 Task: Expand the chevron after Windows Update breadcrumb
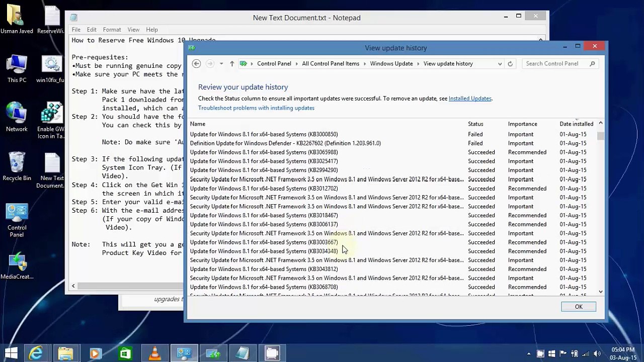418,64
